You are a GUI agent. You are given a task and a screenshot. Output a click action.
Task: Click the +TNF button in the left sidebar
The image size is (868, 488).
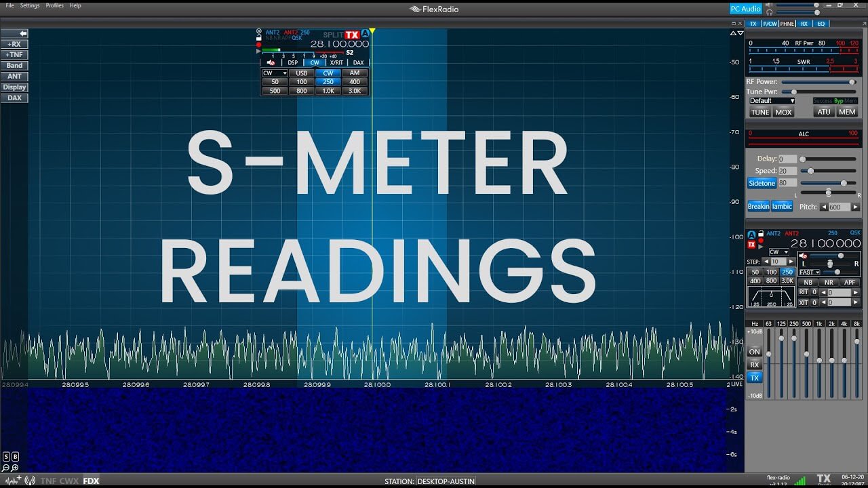(14, 54)
